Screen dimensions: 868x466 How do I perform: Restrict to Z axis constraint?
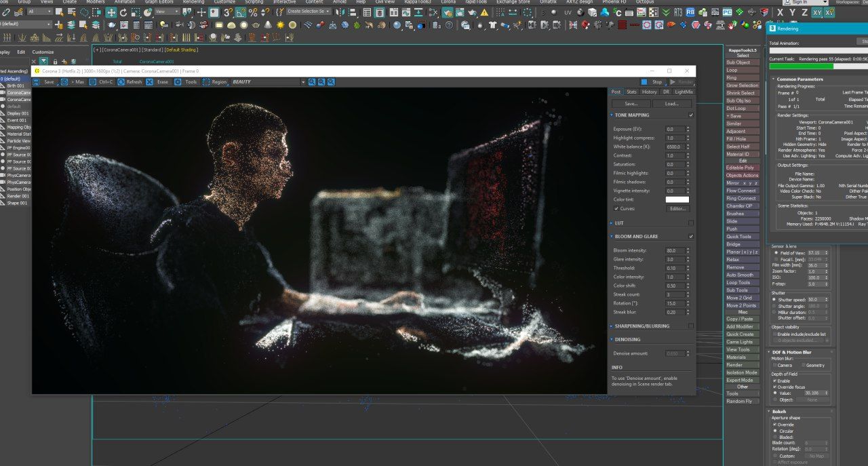click(x=804, y=12)
